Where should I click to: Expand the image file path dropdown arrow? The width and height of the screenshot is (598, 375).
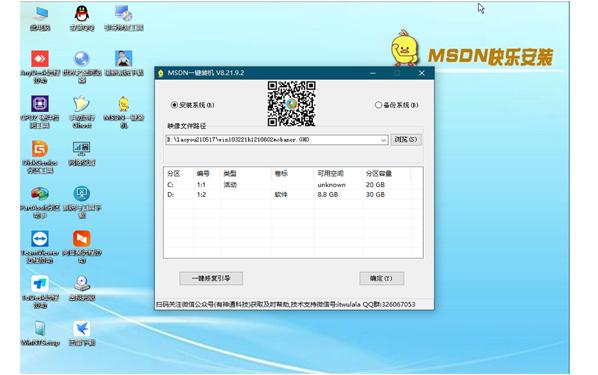[x=383, y=140]
